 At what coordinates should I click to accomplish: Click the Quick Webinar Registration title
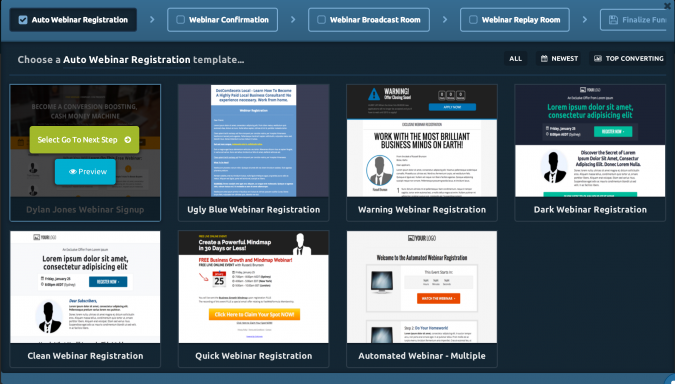pos(254,356)
